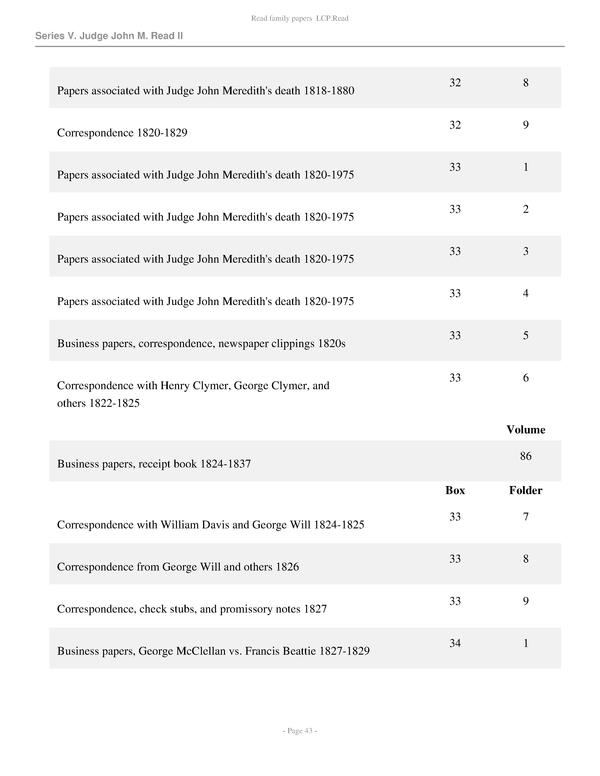Click 'Correspondence from George Will and others 1826'
This screenshot has width=600, height=776.
(178, 567)
